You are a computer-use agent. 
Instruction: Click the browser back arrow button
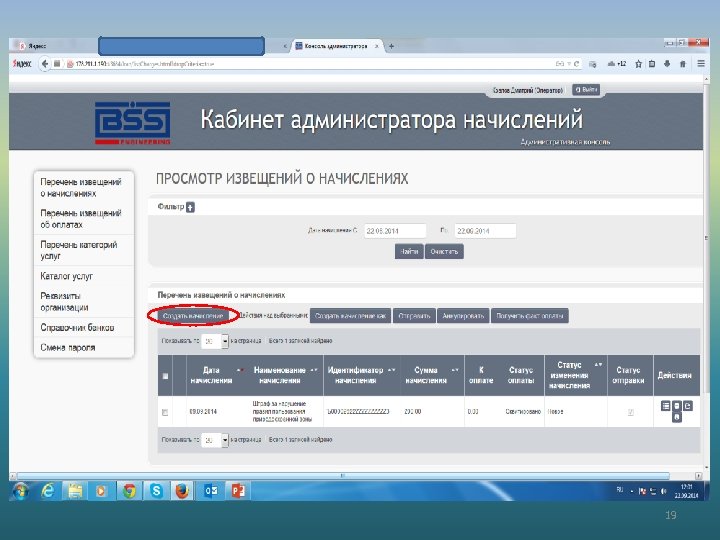(x=45, y=64)
